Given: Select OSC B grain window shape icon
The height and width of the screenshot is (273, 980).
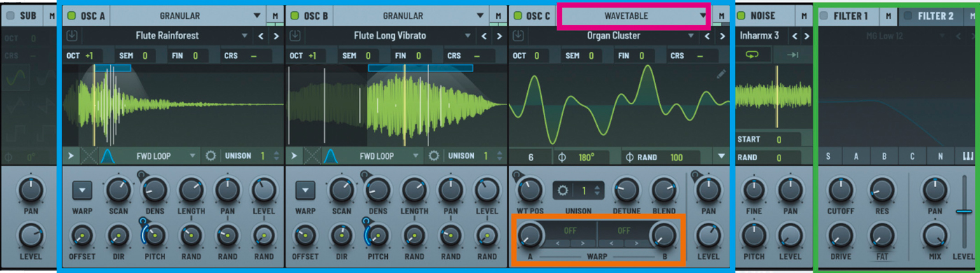Looking at the screenshot, I should [x=330, y=155].
